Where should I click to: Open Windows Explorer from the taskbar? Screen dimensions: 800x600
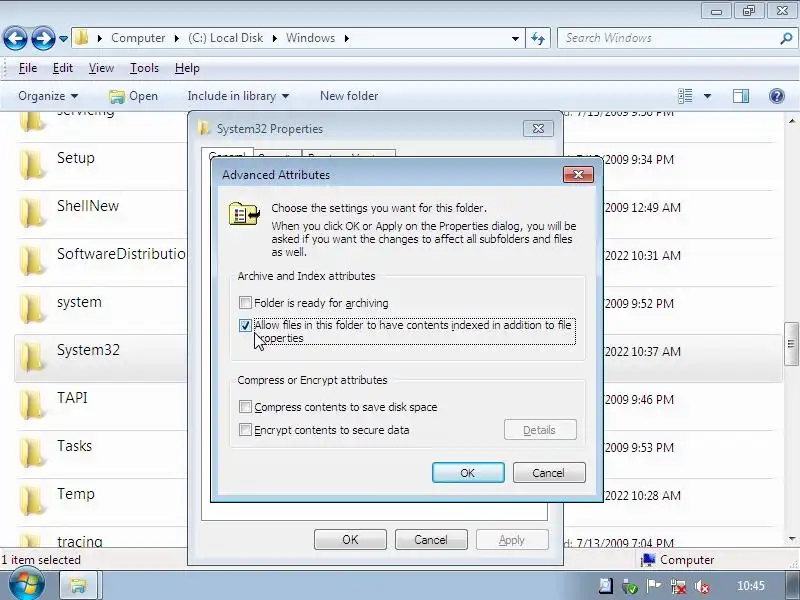pyautogui.click(x=79, y=586)
